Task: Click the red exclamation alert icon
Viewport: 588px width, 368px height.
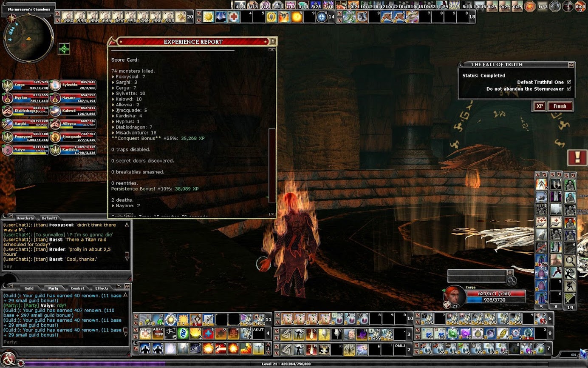Action: (x=577, y=158)
